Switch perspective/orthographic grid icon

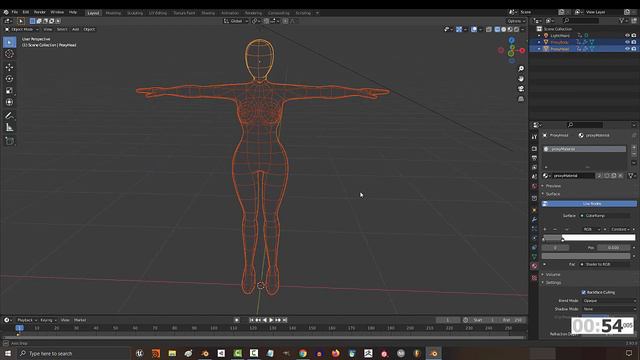click(521, 99)
